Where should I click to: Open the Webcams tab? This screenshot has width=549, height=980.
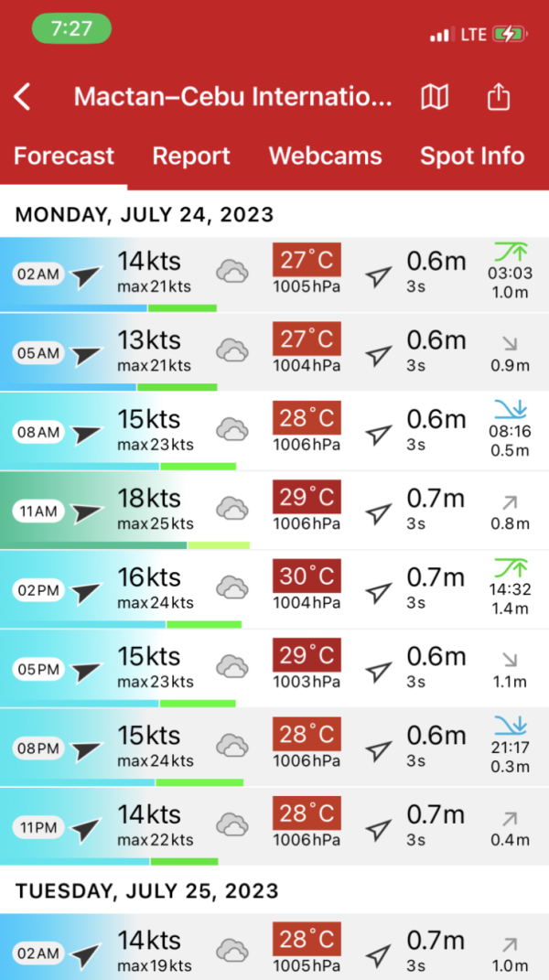[325, 156]
